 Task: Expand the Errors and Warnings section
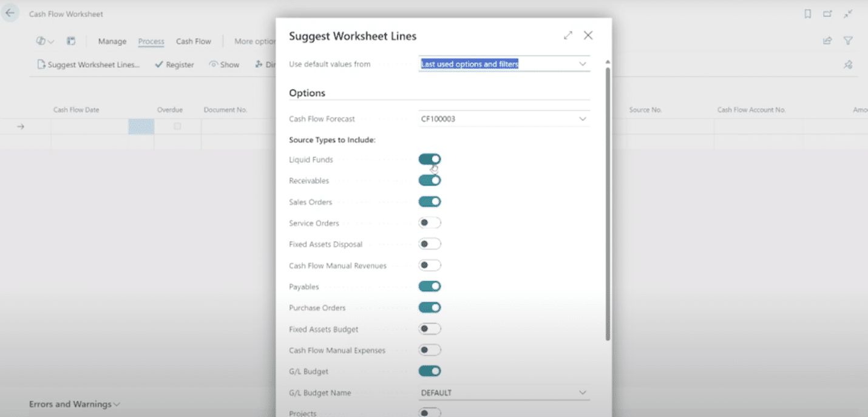coord(74,404)
